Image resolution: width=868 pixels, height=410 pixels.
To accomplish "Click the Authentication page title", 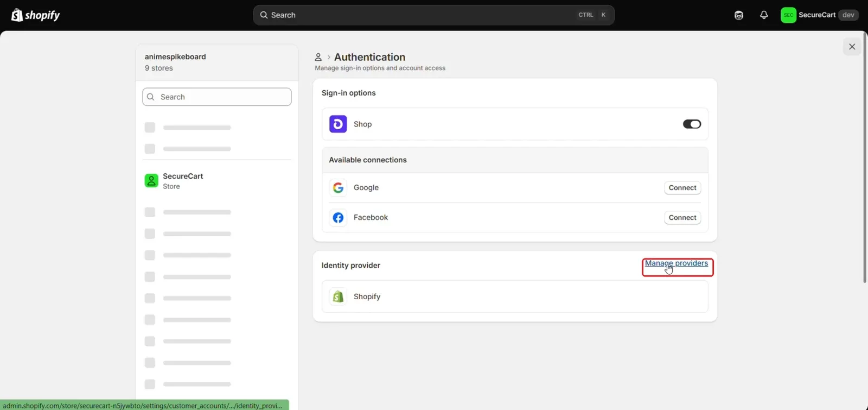I will click(x=369, y=57).
